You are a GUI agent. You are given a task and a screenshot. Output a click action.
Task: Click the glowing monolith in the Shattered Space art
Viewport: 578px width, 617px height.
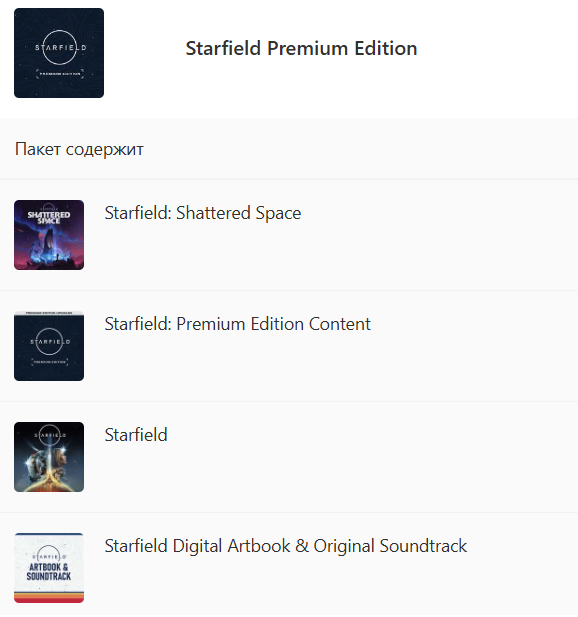48,242
